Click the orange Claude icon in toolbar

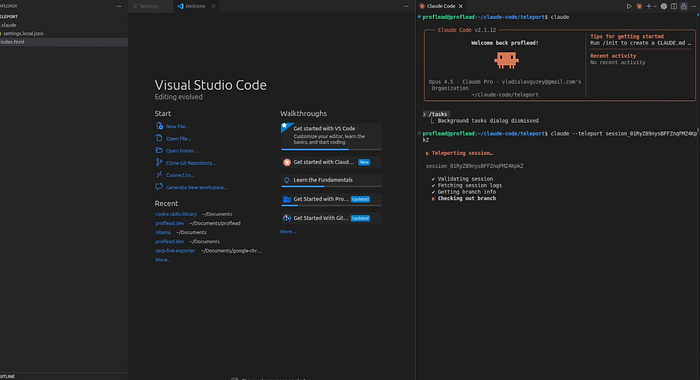[639, 6]
